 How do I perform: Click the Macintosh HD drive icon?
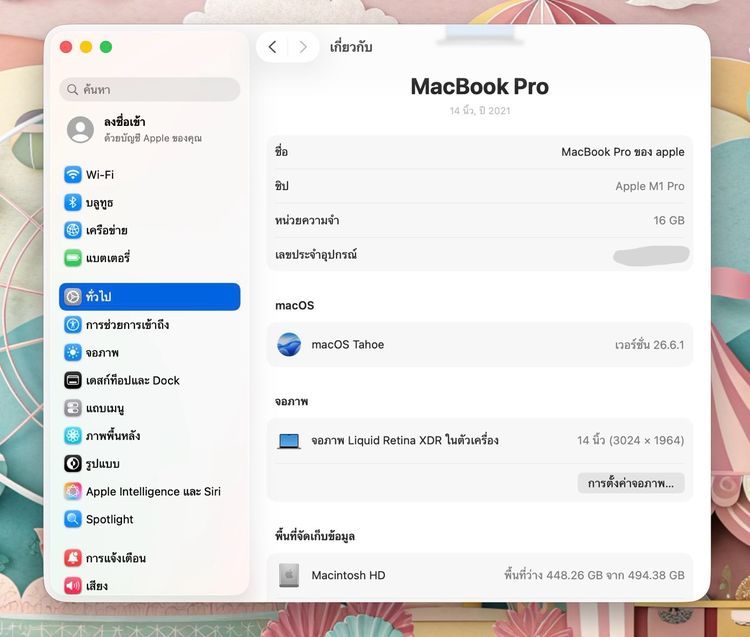tap(289, 575)
